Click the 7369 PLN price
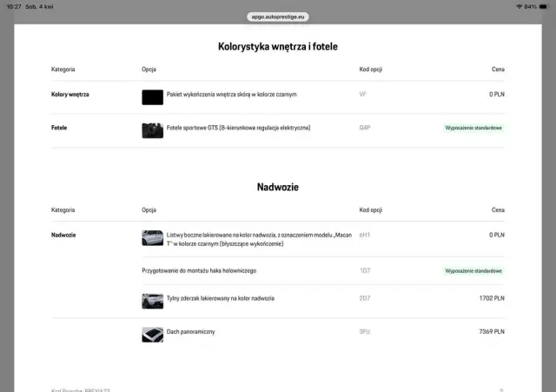 tap(491, 332)
